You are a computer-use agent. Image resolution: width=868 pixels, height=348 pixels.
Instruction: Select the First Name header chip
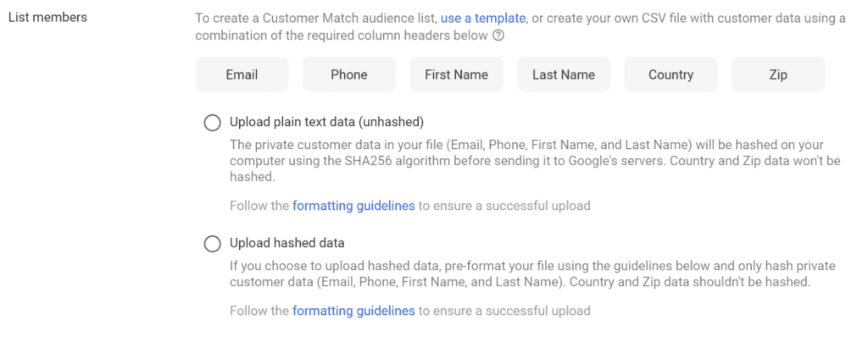pyautogui.click(x=456, y=75)
